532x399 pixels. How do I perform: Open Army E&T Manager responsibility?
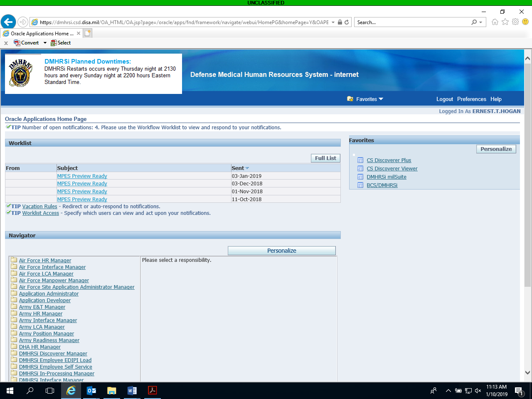point(42,307)
